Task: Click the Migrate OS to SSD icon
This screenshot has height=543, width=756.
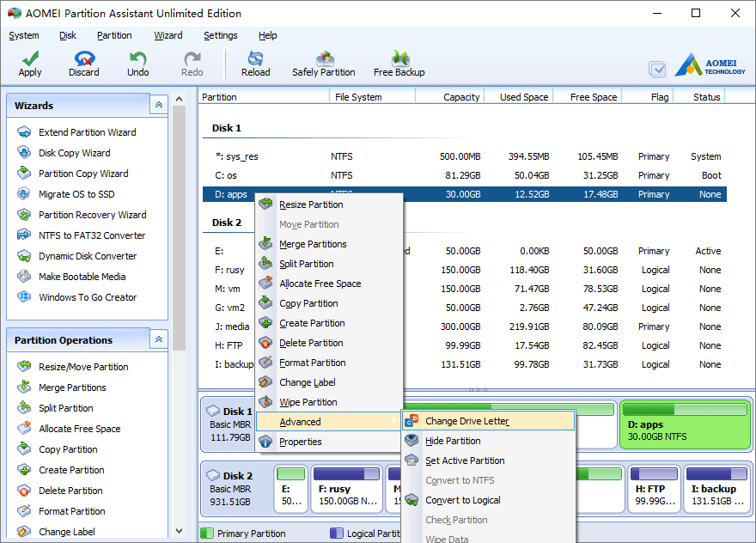Action: (x=24, y=194)
